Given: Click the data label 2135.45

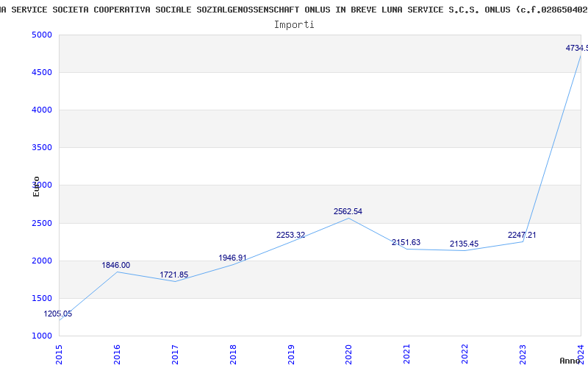Looking at the screenshot, I should click(465, 244).
